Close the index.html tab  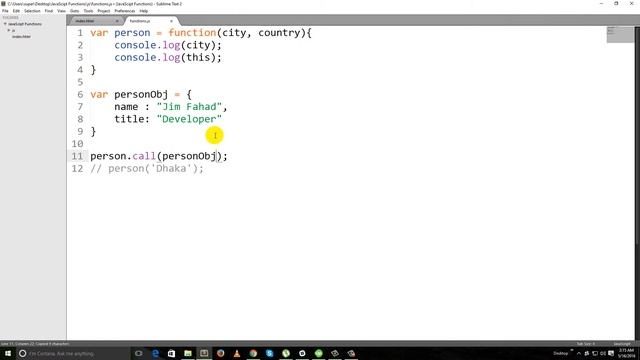click(117, 21)
